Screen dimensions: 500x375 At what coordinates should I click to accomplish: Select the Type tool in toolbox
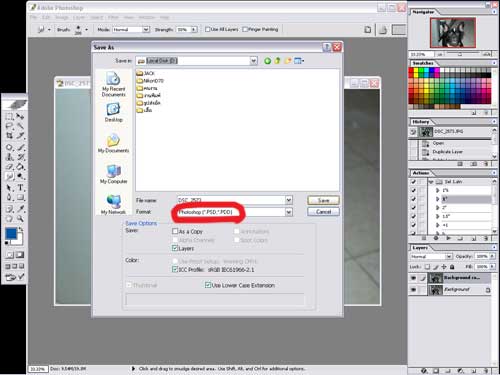tap(21, 188)
